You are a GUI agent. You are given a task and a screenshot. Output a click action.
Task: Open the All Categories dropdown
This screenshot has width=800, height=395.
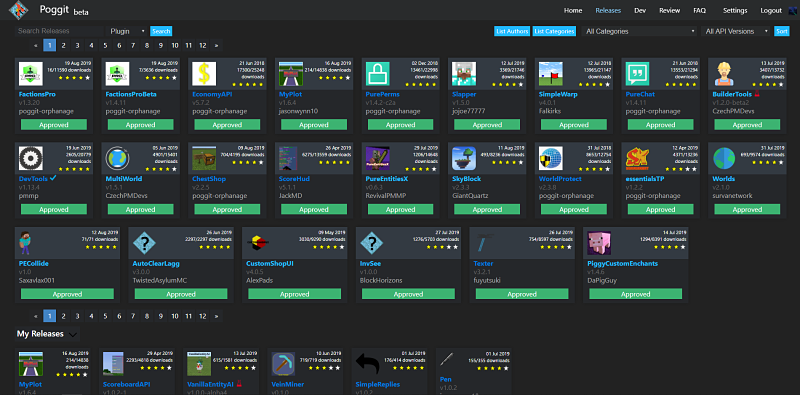639,31
